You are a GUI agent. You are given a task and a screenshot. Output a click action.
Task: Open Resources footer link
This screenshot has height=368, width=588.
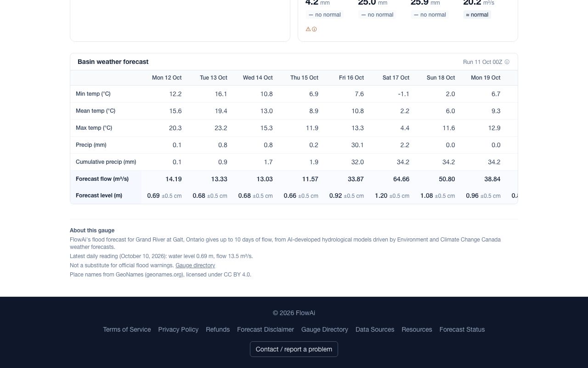(417, 329)
